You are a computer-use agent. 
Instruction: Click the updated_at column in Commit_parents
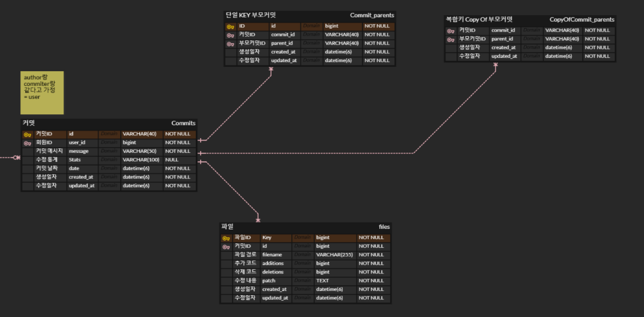(284, 61)
